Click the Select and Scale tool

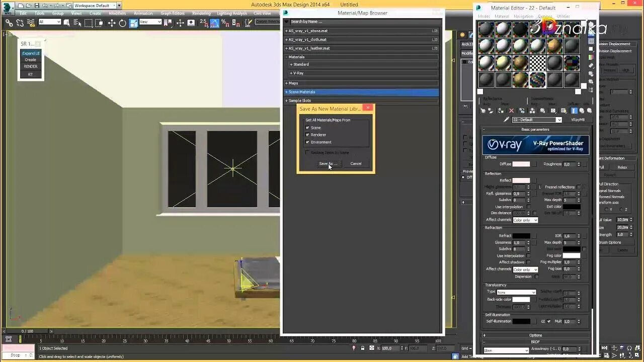133,23
